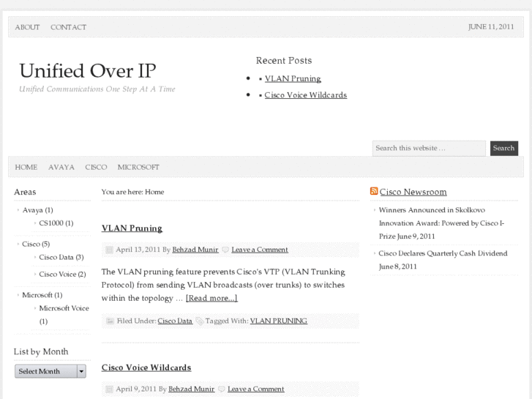This screenshot has width=532, height=399.
Task: Click the comment bubble icon on VLAN Pruning post
Action: pos(225,250)
